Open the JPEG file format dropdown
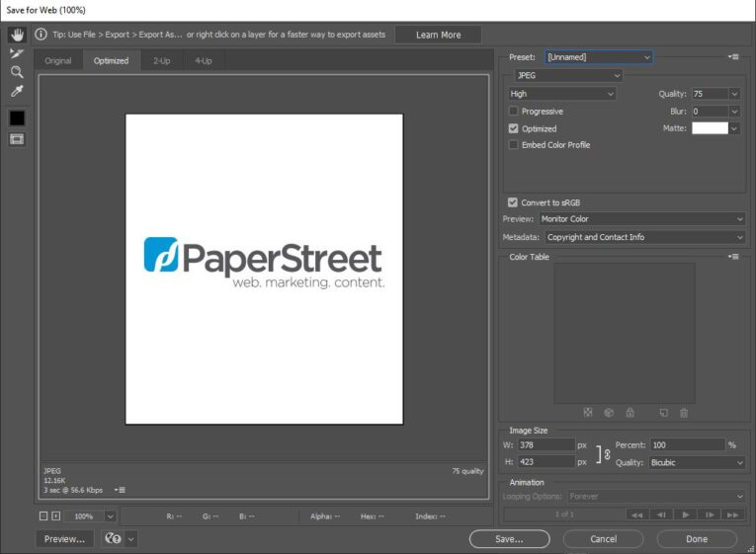The height and width of the screenshot is (554, 756). click(x=568, y=75)
